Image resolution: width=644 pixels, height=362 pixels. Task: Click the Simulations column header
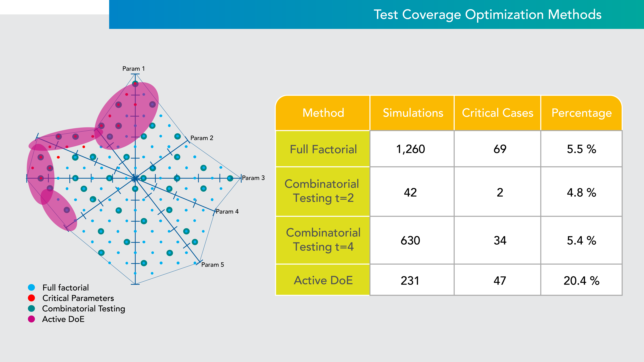[413, 113]
